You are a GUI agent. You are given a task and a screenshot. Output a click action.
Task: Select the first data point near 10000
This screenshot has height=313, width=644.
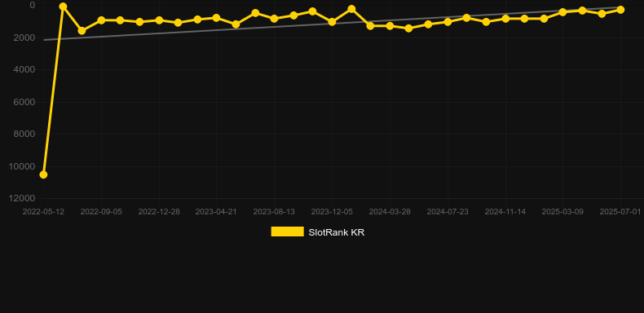tap(43, 174)
